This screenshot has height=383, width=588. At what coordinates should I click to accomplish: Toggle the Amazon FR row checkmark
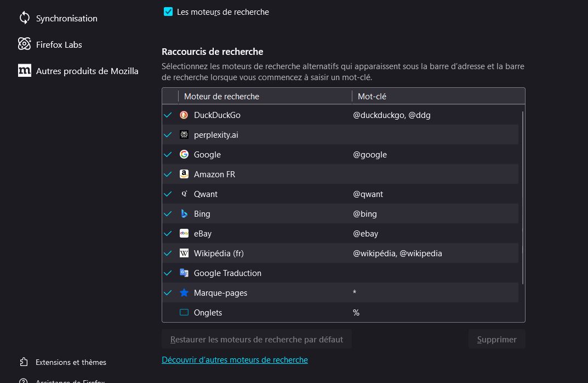tap(168, 174)
